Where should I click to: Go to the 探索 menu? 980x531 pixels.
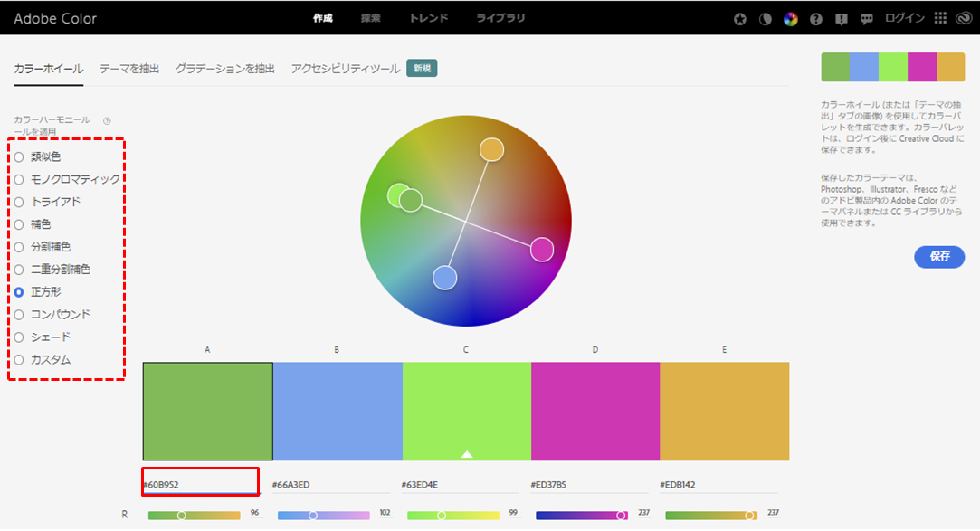(371, 18)
